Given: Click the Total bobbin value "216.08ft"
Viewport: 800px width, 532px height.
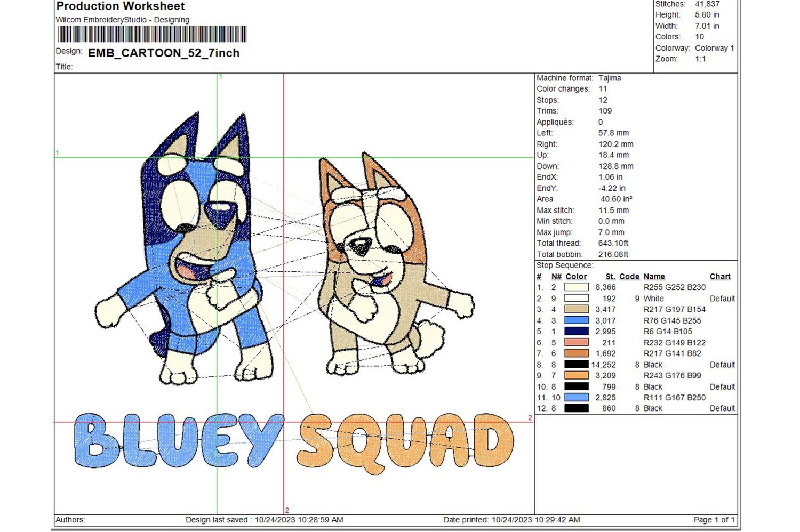Looking at the screenshot, I should [613, 254].
